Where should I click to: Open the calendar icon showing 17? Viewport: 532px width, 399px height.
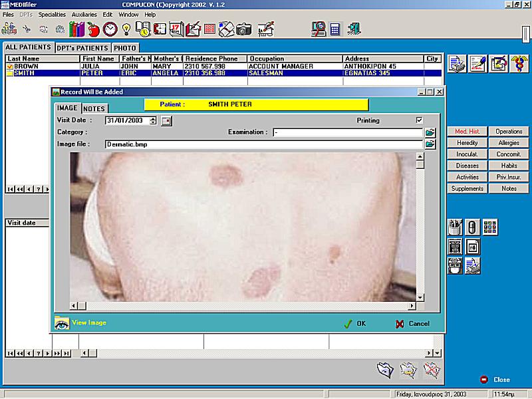click(176, 29)
